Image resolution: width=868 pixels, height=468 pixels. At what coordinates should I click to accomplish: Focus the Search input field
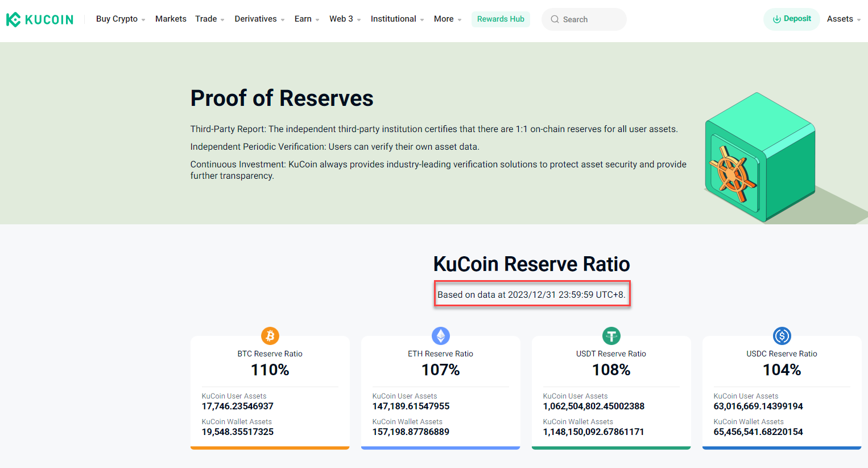pos(584,19)
